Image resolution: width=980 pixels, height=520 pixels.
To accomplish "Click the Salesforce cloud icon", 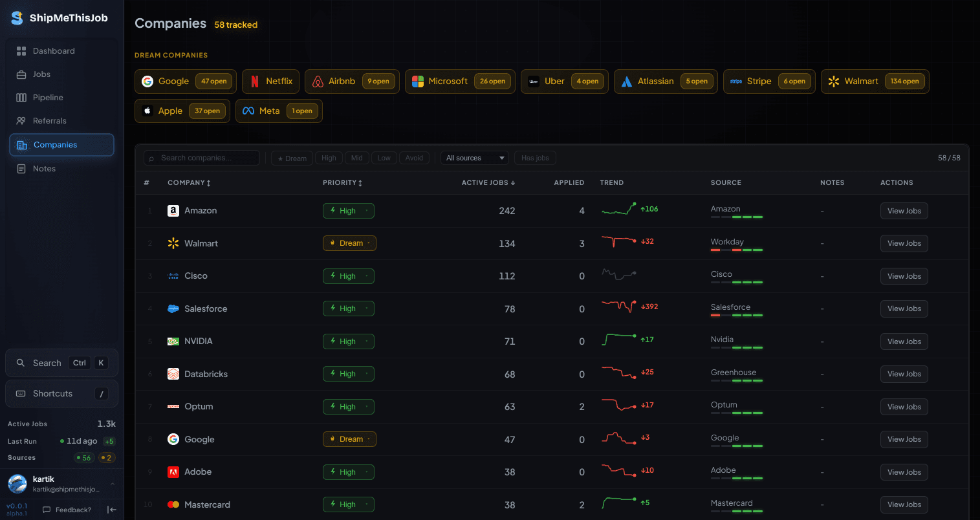I will pos(173,309).
